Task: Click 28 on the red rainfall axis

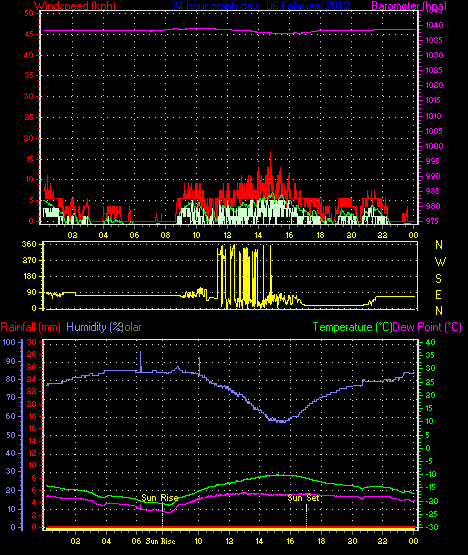Action: click(x=32, y=354)
